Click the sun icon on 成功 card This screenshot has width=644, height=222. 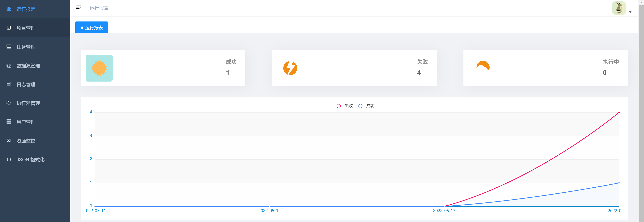tap(99, 68)
